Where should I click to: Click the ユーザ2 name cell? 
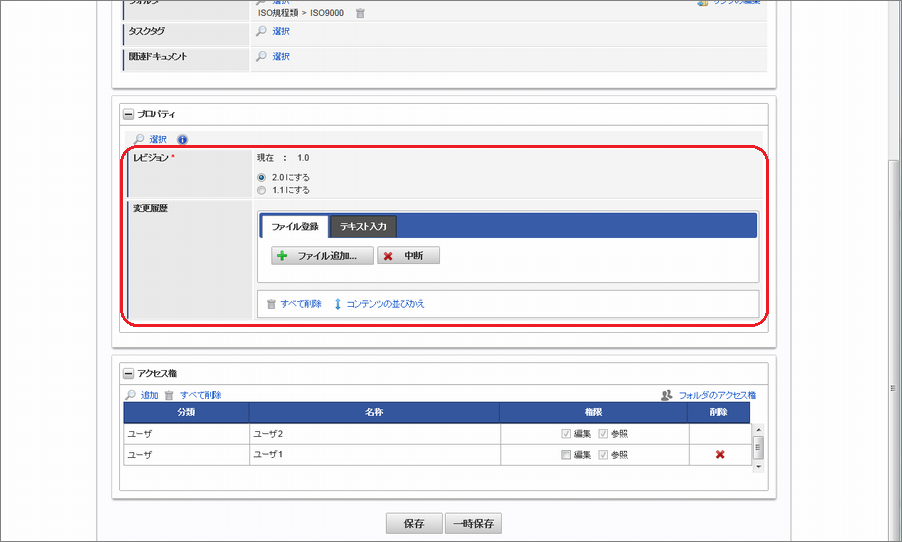point(374,434)
